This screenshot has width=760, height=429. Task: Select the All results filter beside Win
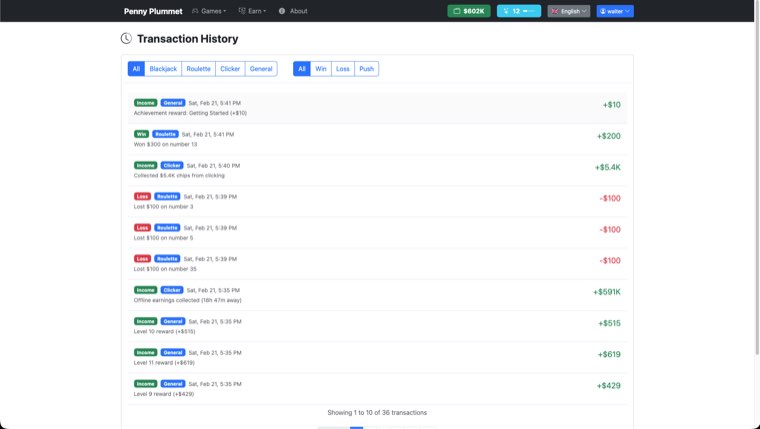pos(301,69)
